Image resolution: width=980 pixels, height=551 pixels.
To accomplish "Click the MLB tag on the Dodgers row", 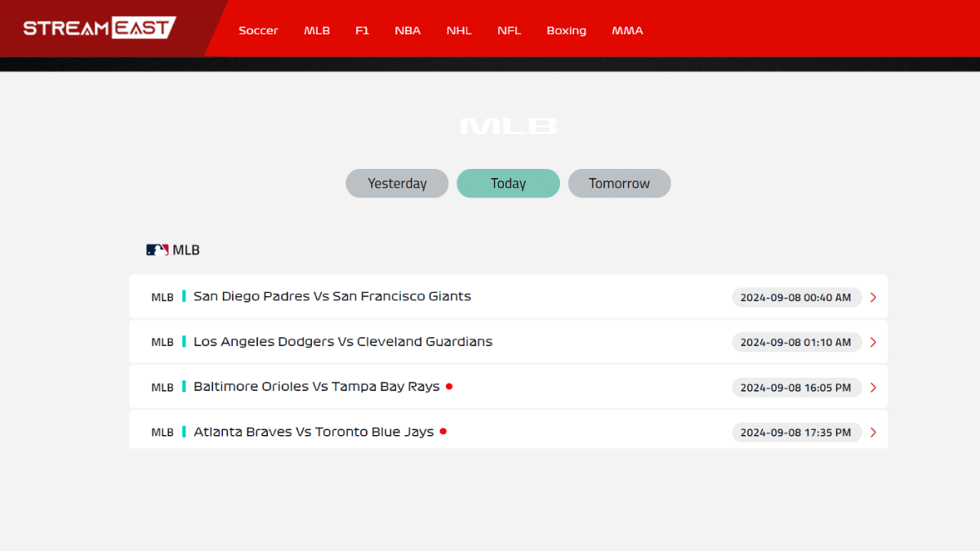I will click(162, 342).
